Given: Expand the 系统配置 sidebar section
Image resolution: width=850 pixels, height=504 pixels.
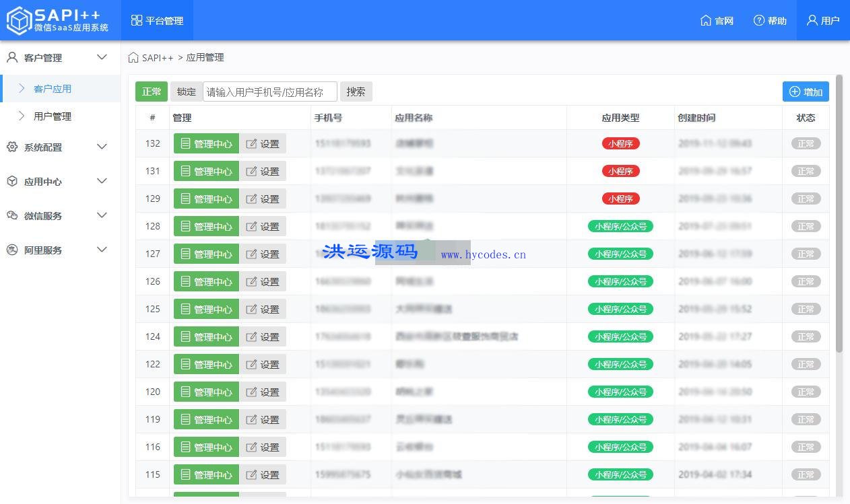Looking at the screenshot, I should pos(60,147).
